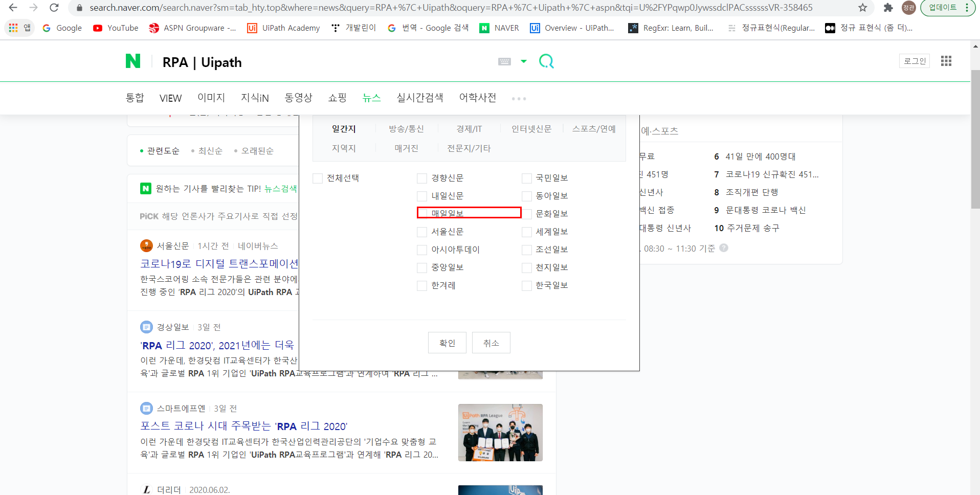980x495 pixels.
Task: Open the RegExr bookmark
Action: [671, 28]
